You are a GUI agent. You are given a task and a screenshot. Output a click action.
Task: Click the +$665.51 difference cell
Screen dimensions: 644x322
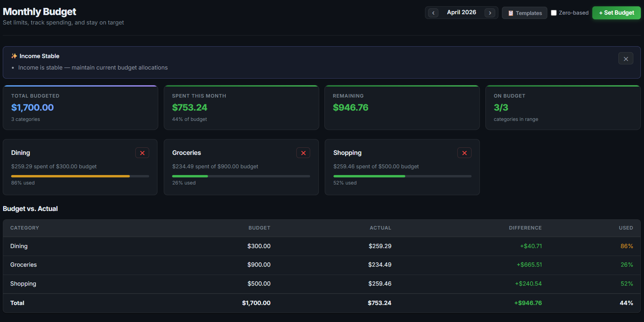tap(529, 265)
